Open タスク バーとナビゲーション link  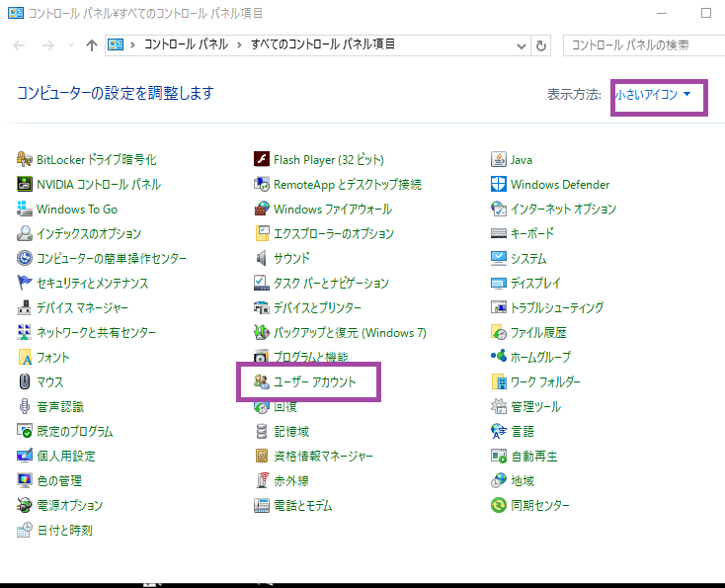point(331,283)
